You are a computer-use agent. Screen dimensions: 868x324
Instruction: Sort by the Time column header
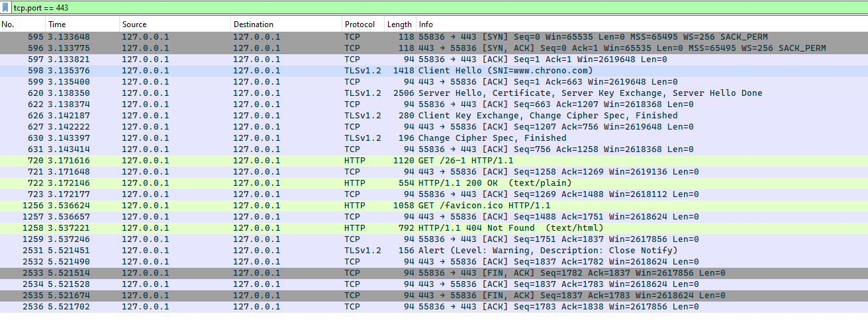tap(82, 24)
